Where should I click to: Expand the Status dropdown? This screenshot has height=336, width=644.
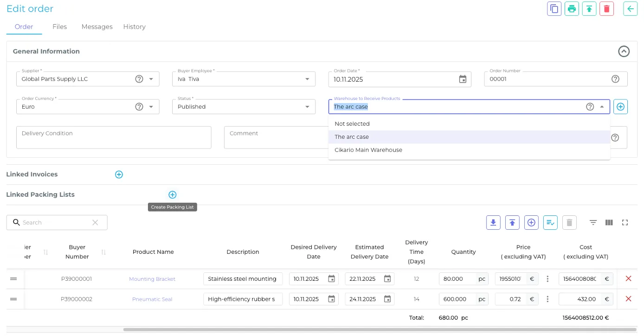(307, 107)
